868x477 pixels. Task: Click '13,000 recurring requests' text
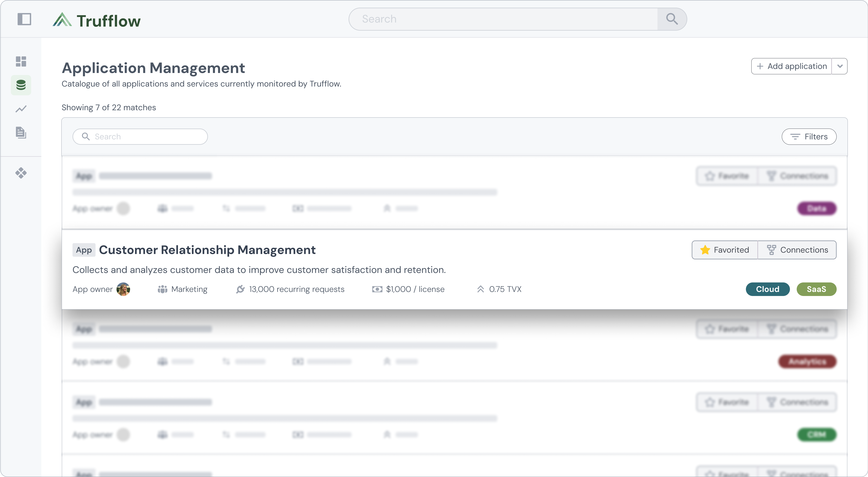pos(297,289)
